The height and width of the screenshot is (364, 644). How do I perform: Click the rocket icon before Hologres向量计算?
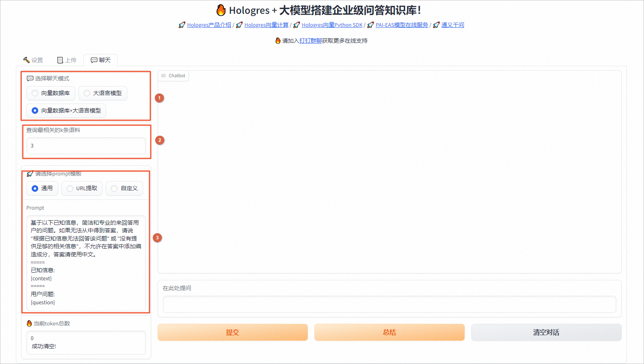[x=239, y=25]
